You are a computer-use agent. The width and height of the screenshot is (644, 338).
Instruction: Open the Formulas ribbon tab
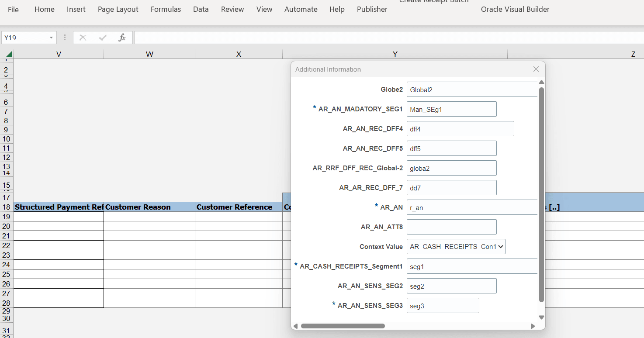(166, 9)
